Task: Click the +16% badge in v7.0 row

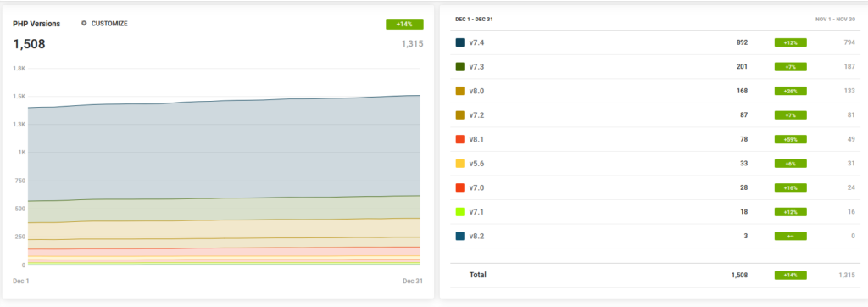Action: coord(791,188)
